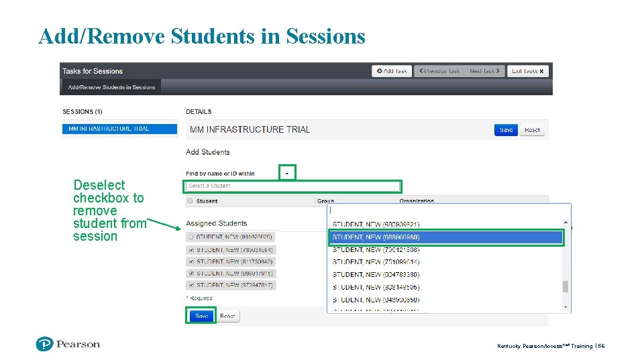Click the search box inside student dropdown
644x362 pixels.
click(x=447, y=210)
